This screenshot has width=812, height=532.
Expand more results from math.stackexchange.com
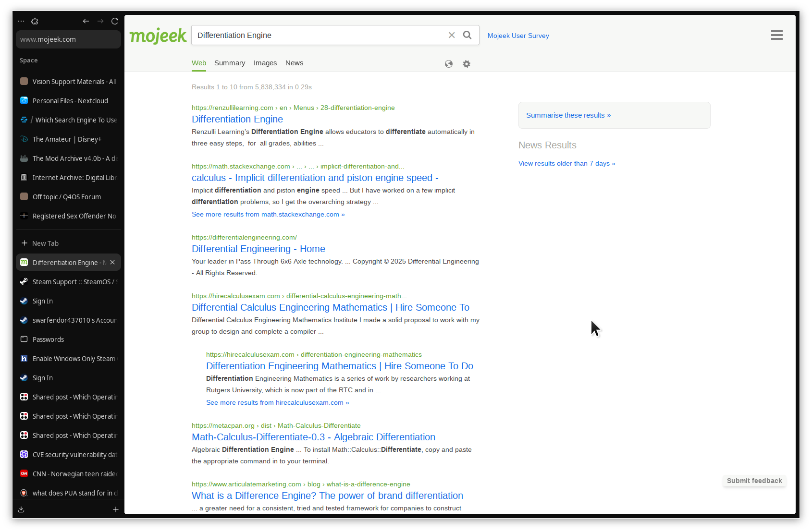(x=268, y=214)
